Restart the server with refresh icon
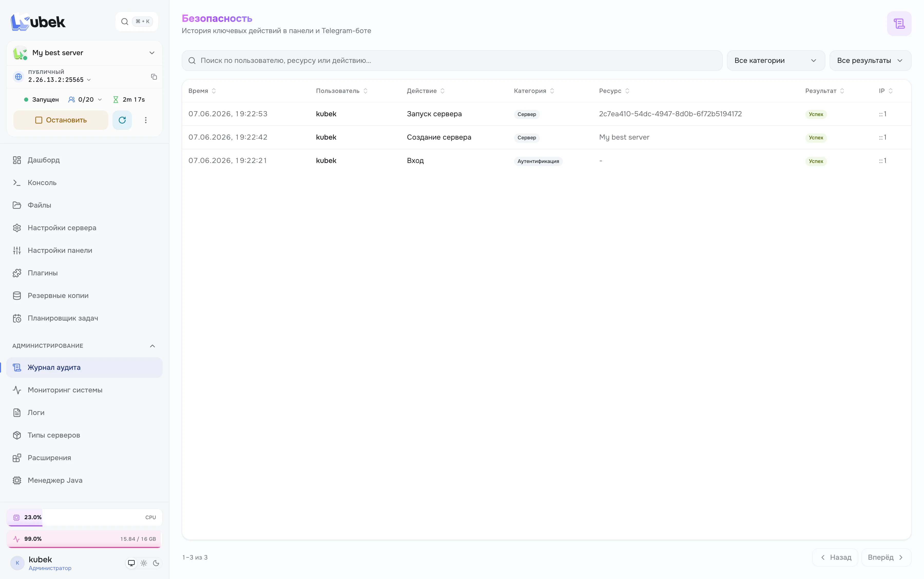Screen dimensions: 924x579 [x=122, y=120]
